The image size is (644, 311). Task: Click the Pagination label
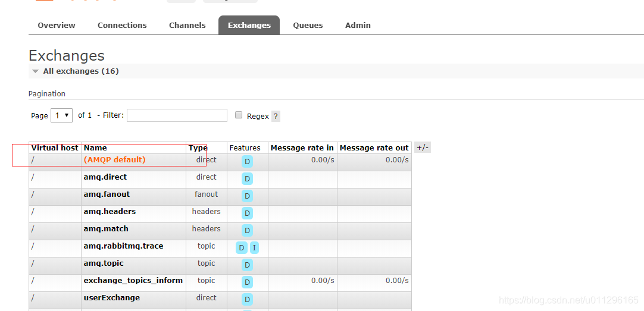click(x=47, y=93)
